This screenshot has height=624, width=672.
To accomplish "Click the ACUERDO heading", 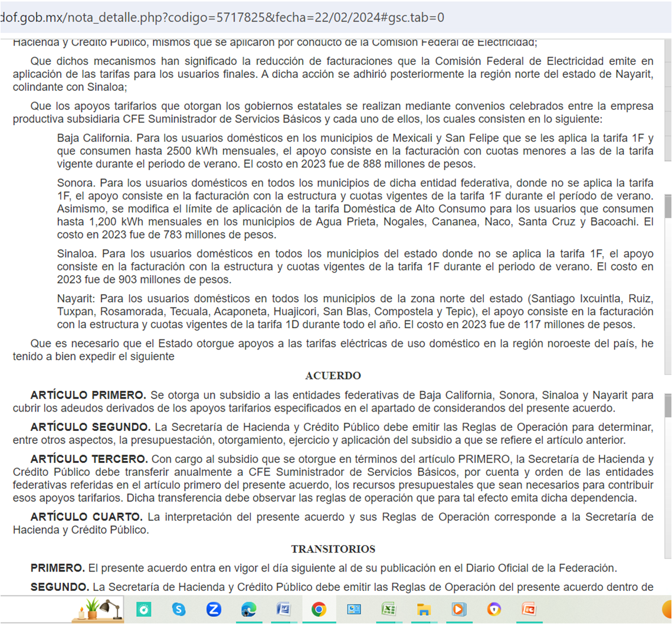I will pyautogui.click(x=333, y=375).
